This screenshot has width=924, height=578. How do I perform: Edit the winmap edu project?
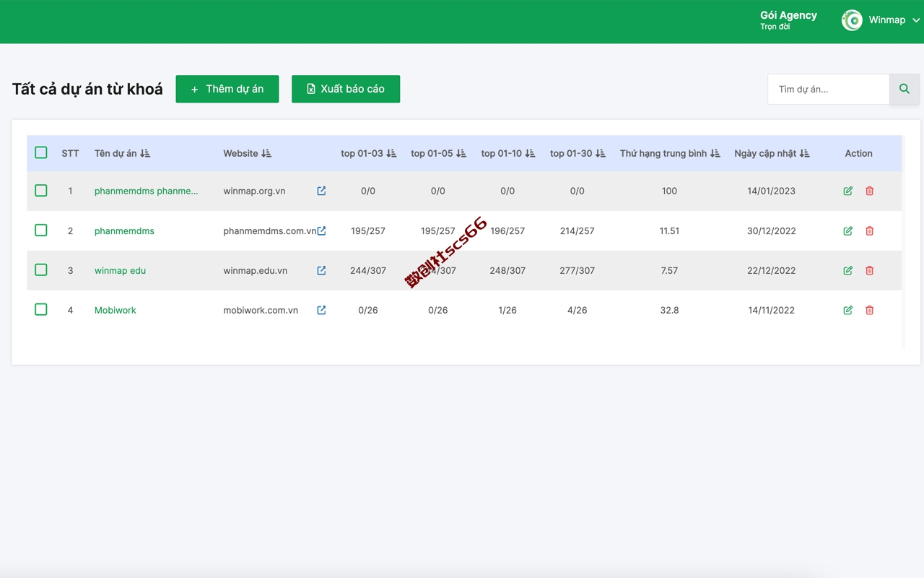point(848,270)
